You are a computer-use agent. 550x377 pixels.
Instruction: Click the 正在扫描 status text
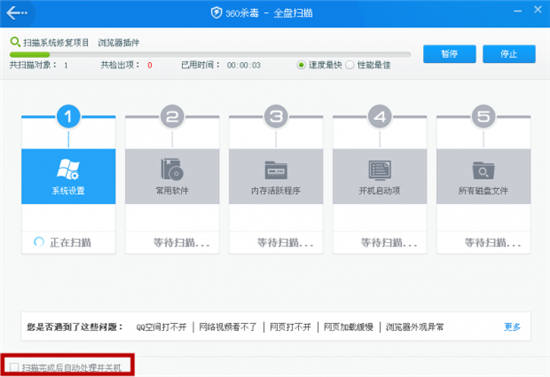pos(71,242)
